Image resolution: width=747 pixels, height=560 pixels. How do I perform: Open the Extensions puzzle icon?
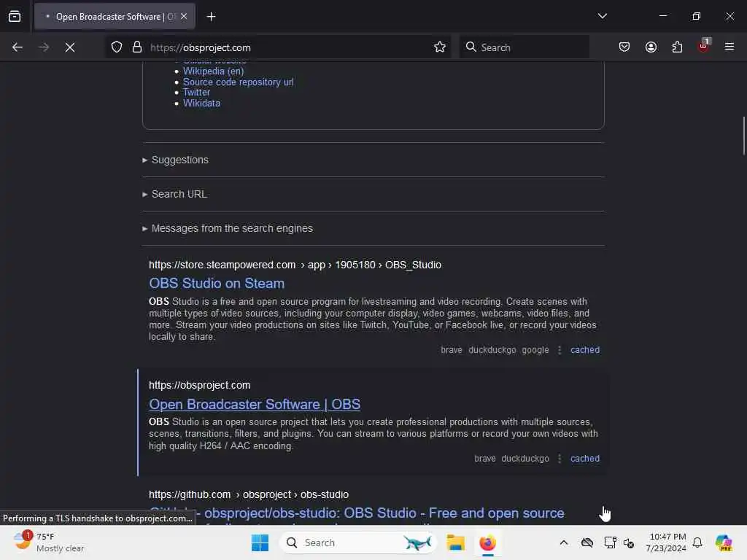(677, 47)
